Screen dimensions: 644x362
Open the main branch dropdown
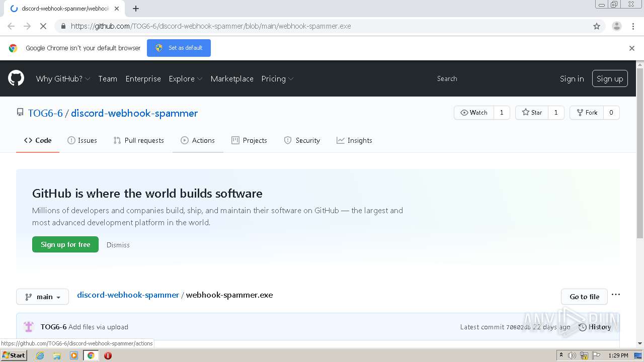click(x=42, y=297)
